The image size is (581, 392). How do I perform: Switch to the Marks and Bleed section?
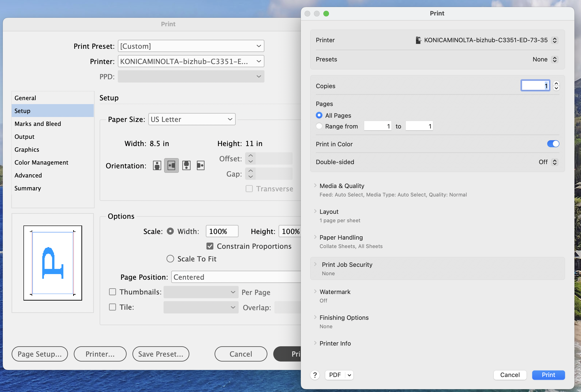pos(38,123)
